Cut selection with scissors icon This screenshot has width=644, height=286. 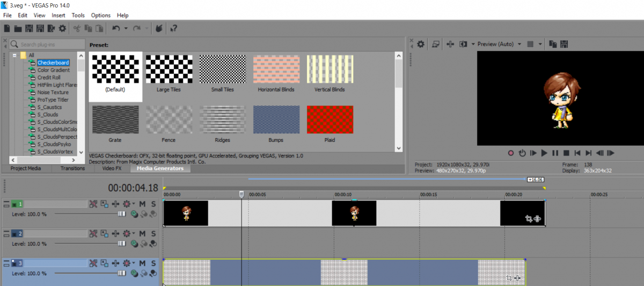click(77, 28)
